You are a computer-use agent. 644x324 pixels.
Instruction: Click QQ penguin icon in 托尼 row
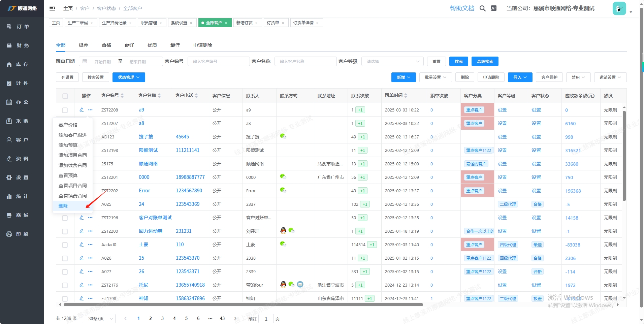click(283, 284)
